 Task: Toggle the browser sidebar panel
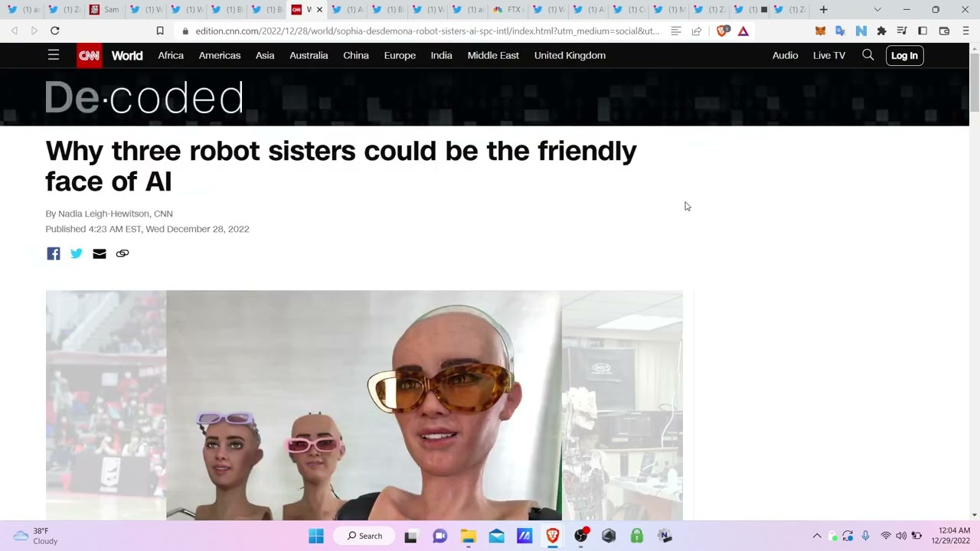point(923,31)
